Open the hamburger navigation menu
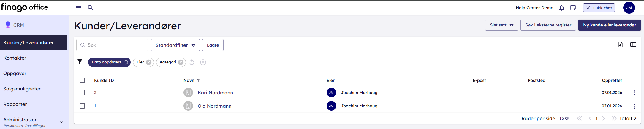The width and height of the screenshot is (644, 129). [79, 8]
